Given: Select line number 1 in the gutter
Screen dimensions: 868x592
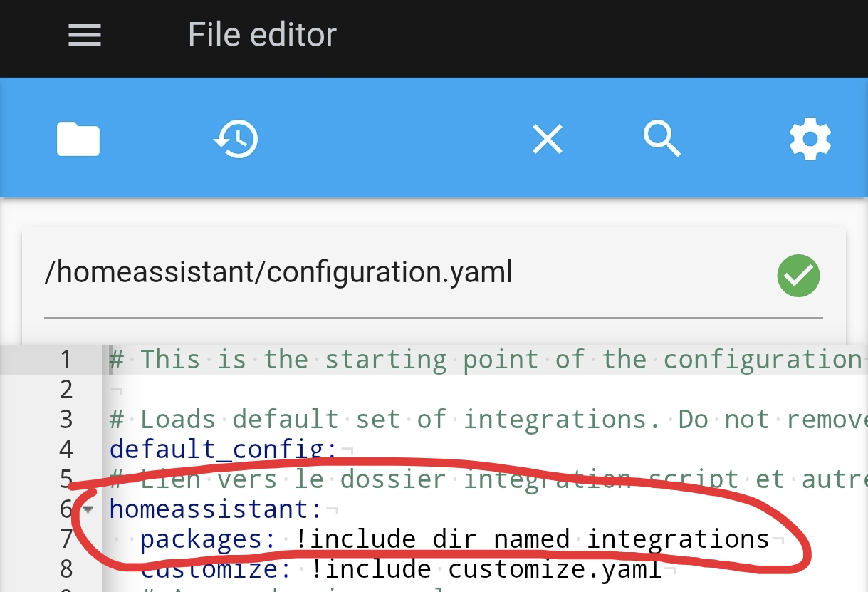Looking at the screenshot, I should click(66, 360).
